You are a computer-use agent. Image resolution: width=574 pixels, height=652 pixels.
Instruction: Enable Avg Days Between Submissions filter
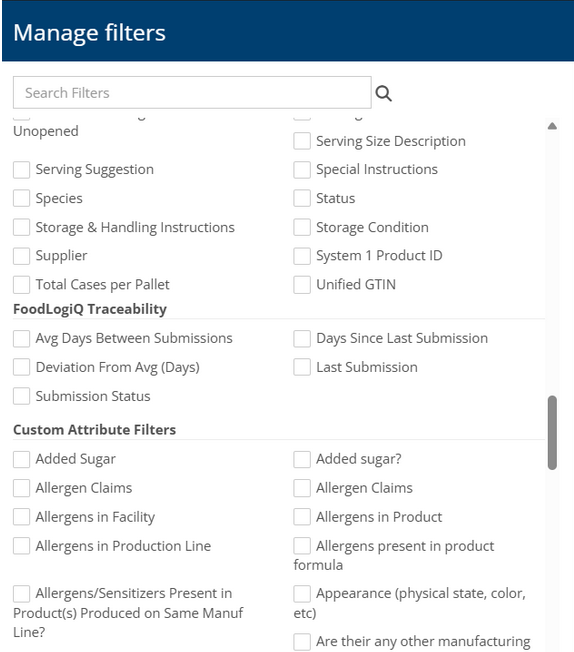(x=21, y=338)
